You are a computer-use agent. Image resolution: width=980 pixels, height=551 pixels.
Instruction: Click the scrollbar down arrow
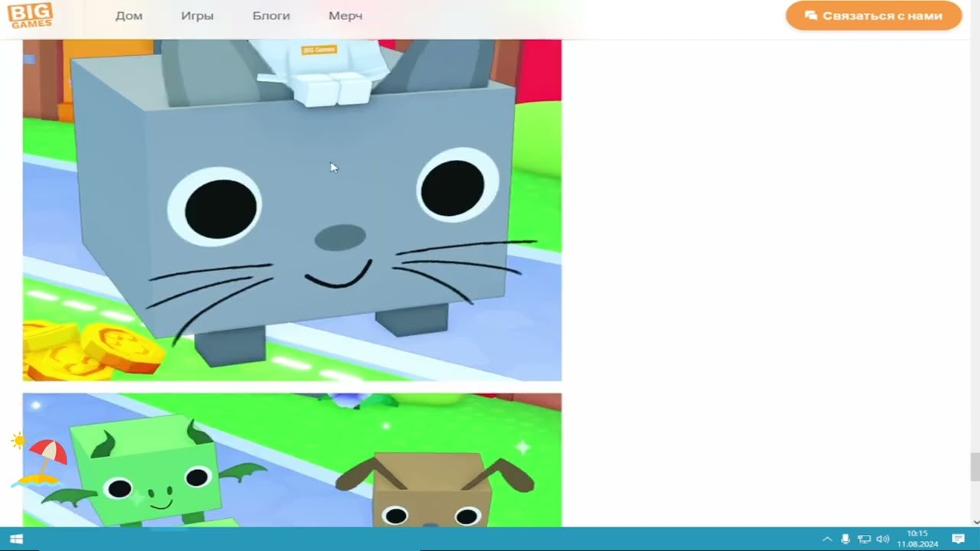click(x=975, y=522)
